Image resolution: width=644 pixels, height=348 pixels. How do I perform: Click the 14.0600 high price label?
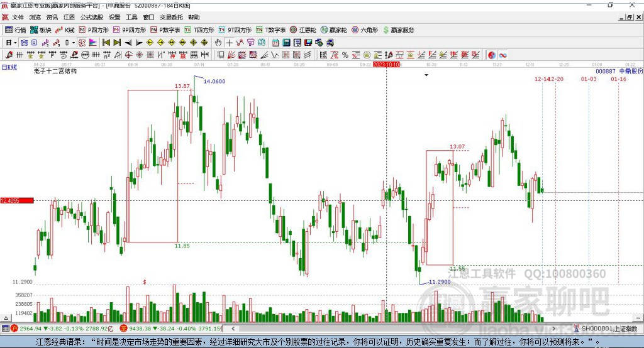click(214, 81)
